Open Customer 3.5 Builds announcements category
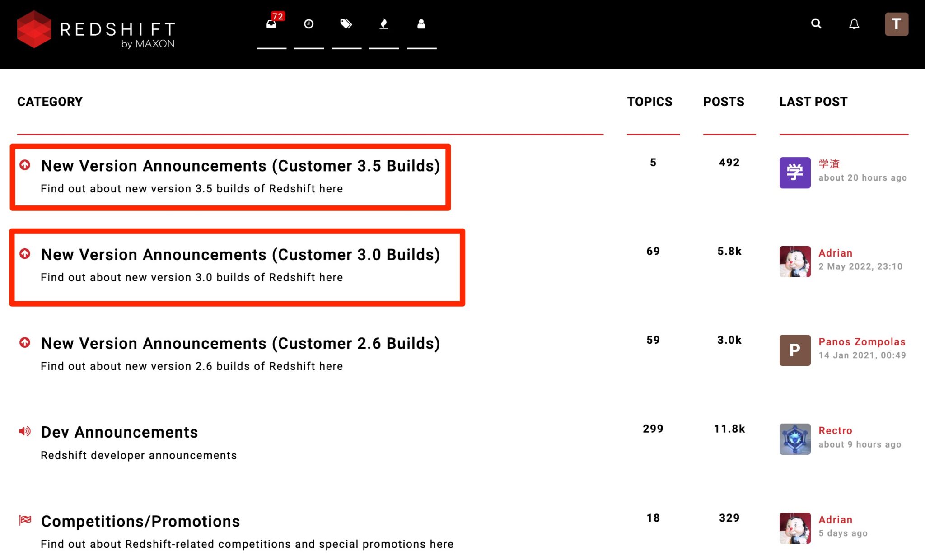Image resolution: width=925 pixels, height=560 pixels. point(240,166)
